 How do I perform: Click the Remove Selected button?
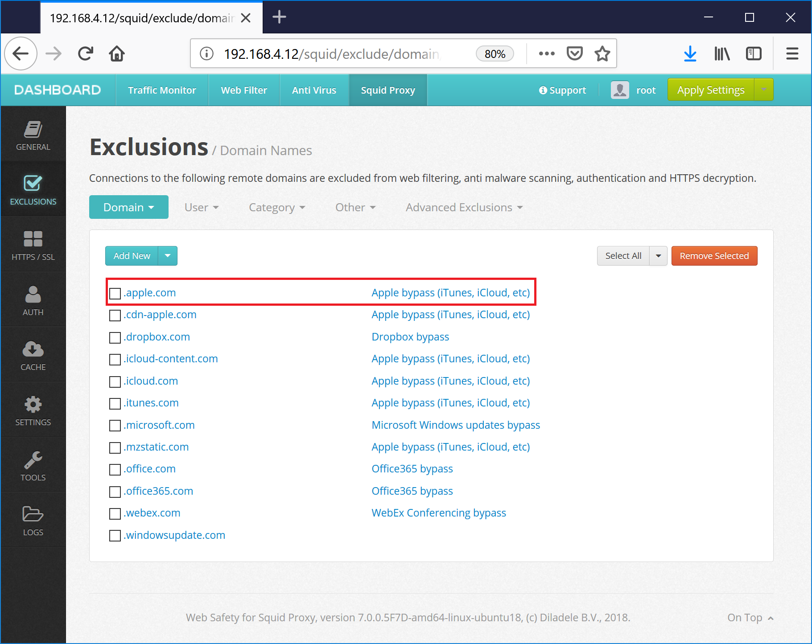click(x=714, y=256)
